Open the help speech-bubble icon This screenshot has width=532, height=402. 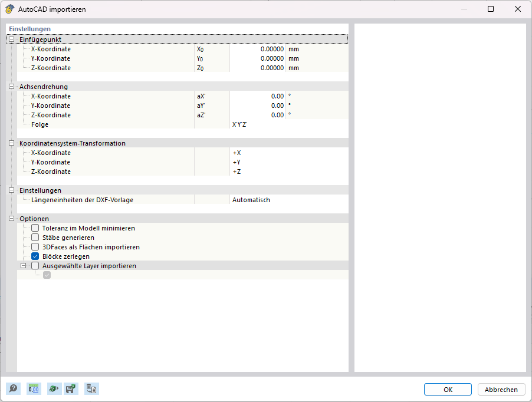(x=13, y=389)
